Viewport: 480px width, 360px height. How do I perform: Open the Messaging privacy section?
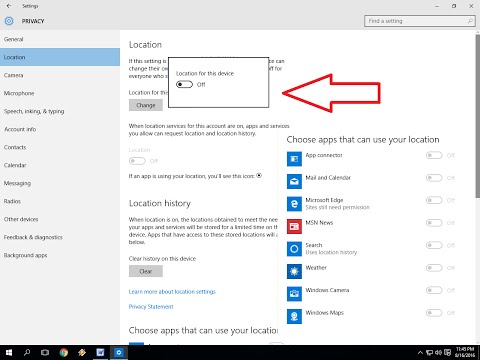(60, 183)
